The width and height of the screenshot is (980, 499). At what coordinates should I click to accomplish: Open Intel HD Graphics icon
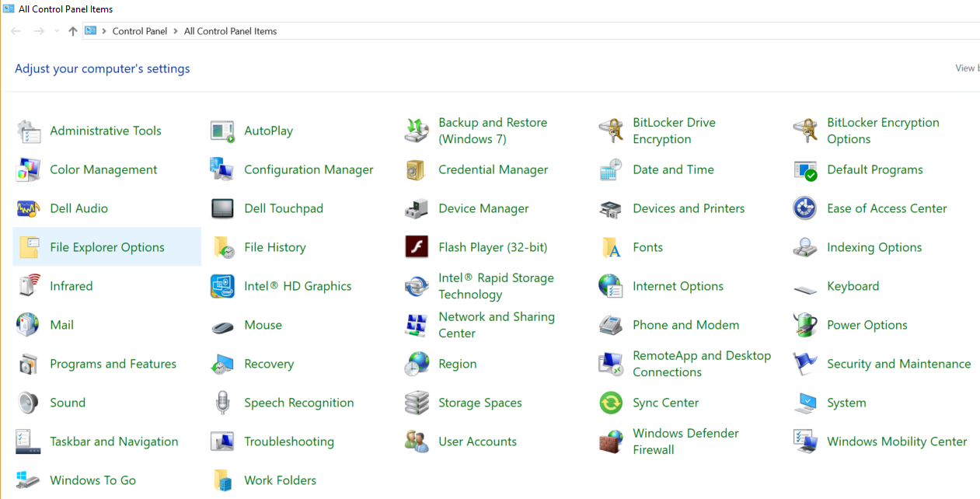(223, 287)
